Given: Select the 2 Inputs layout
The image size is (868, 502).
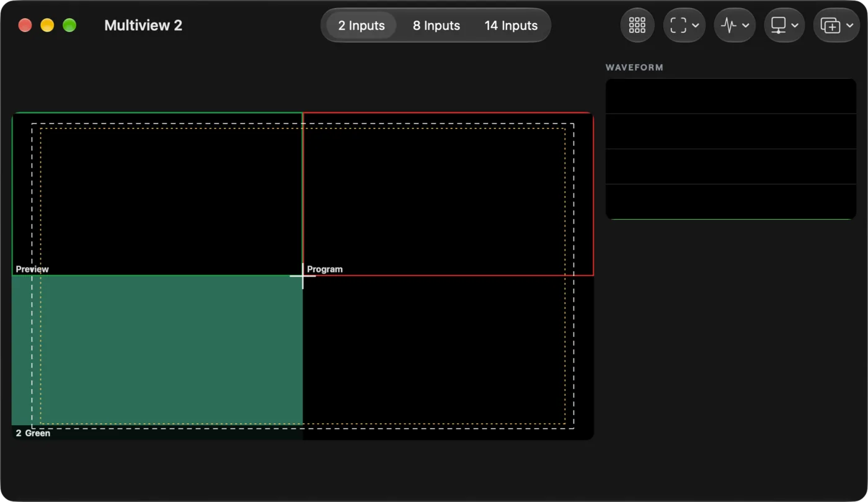Looking at the screenshot, I should click(x=361, y=25).
